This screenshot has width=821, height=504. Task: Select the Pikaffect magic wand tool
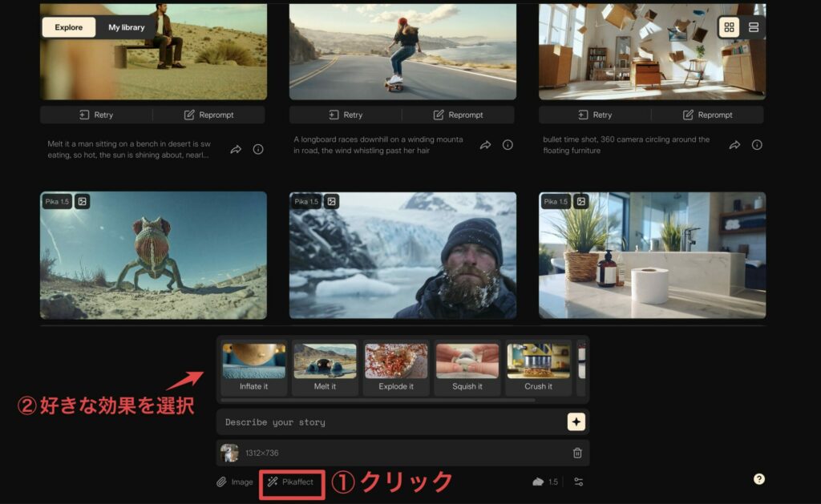[x=291, y=482]
